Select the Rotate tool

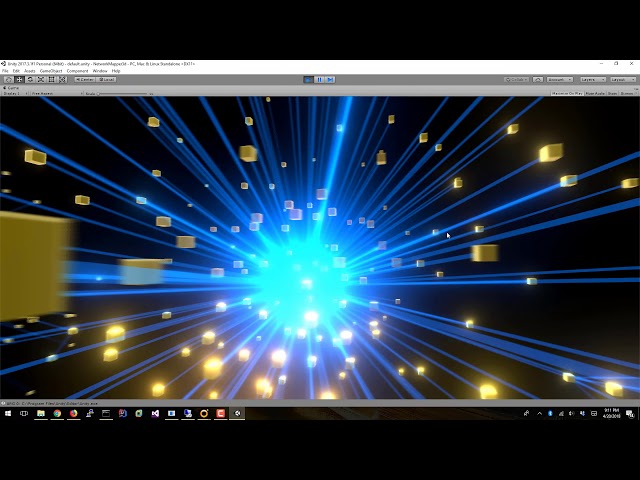click(x=30, y=80)
